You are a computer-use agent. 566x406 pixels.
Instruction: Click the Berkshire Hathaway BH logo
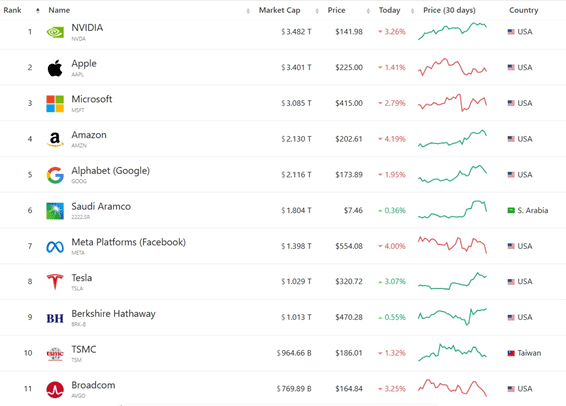tap(55, 318)
